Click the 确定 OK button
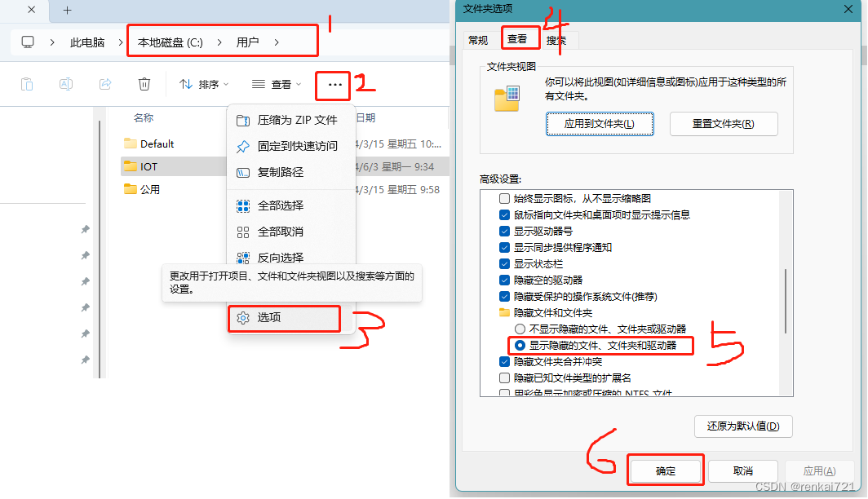Viewport: 868px width, 499px height. (666, 470)
